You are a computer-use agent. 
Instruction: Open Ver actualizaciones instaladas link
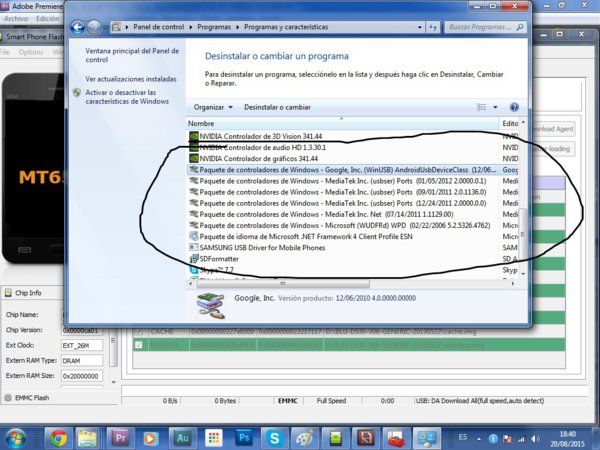tap(131, 79)
